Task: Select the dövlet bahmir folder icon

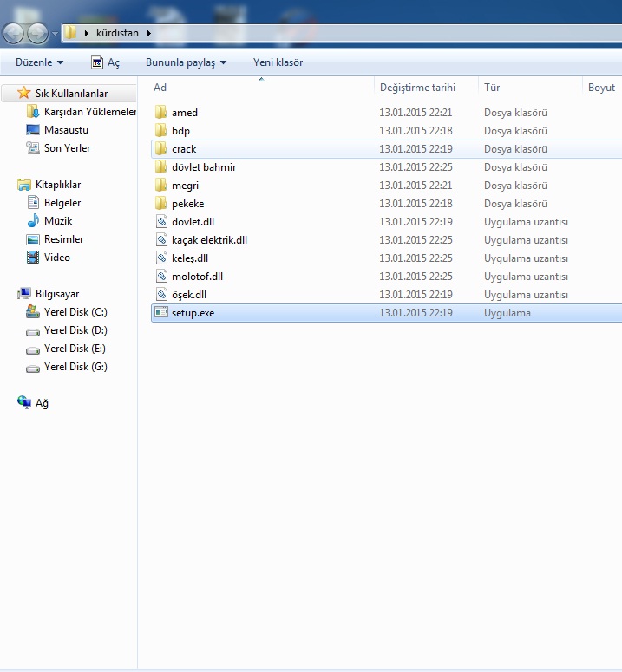Action: (x=160, y=166)
